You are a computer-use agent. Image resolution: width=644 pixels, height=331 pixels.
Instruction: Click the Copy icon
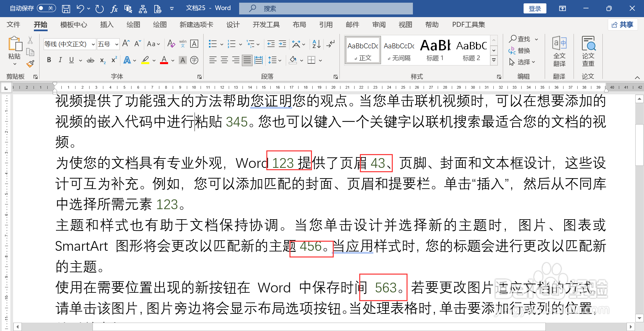30,52
